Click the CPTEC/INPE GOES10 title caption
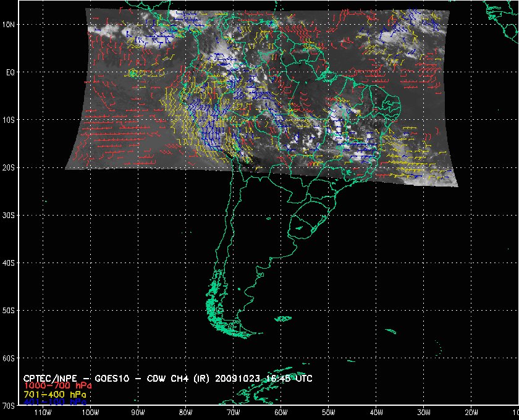The width and height of the screenshot is (519, 420). click(x=168, y=378)
